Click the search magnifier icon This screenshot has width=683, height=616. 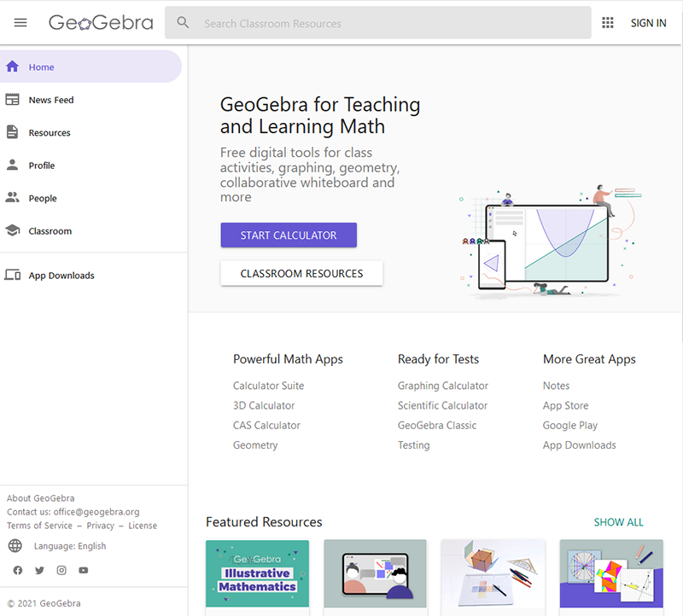(x=183, y=22)
